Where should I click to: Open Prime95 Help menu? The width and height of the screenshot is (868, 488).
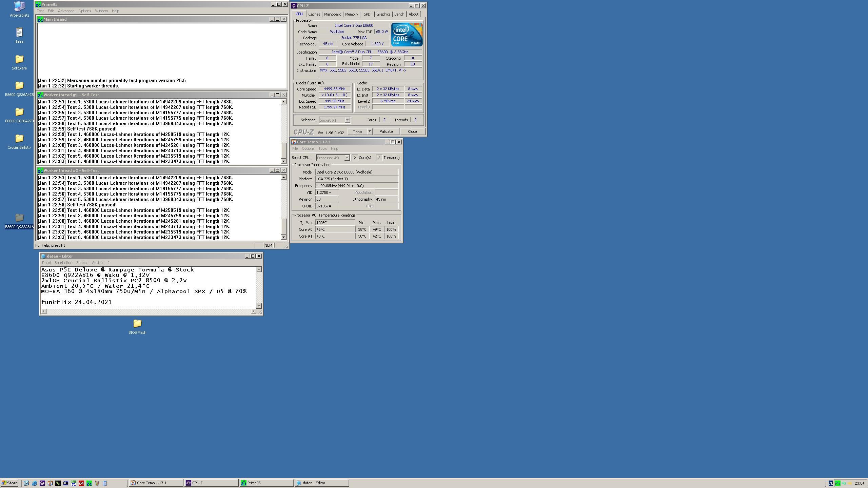(116, 11)
